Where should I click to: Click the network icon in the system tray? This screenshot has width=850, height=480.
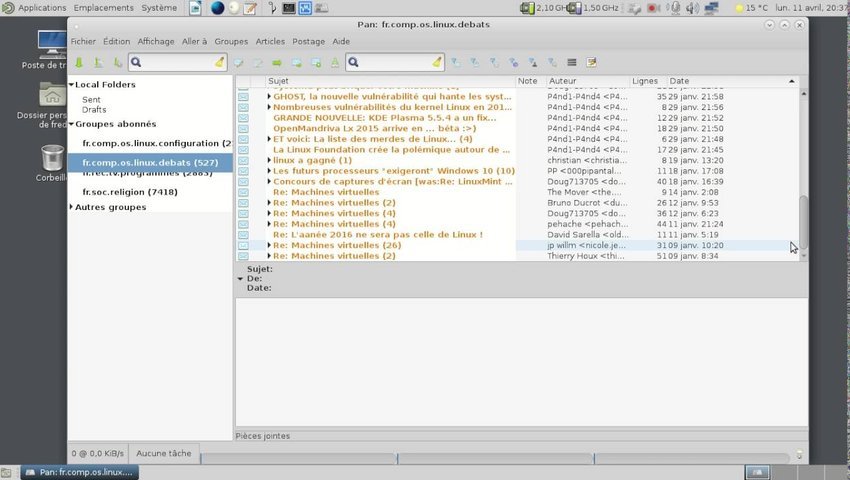coord(711,8)
